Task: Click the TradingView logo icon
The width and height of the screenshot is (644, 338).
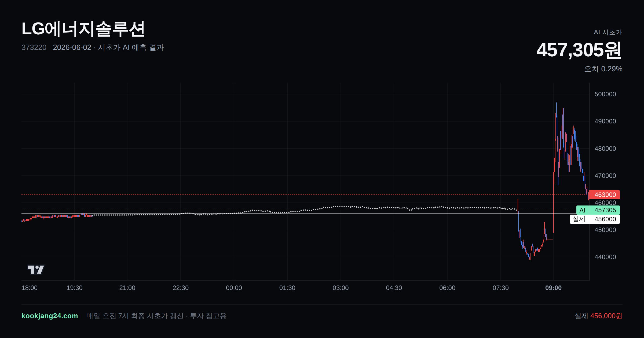Action: pyautogui.click(x=36, y=269)
